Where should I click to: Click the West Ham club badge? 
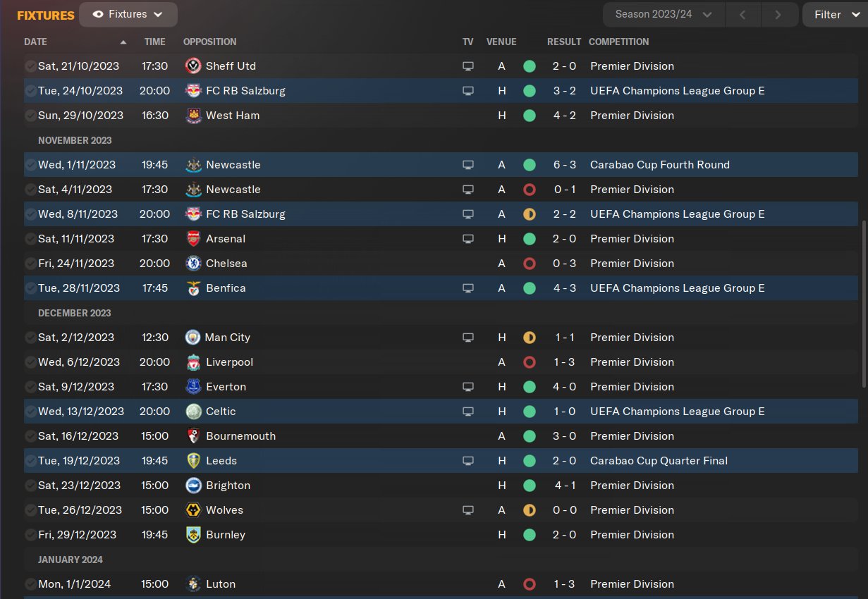(x=192, y=116)
